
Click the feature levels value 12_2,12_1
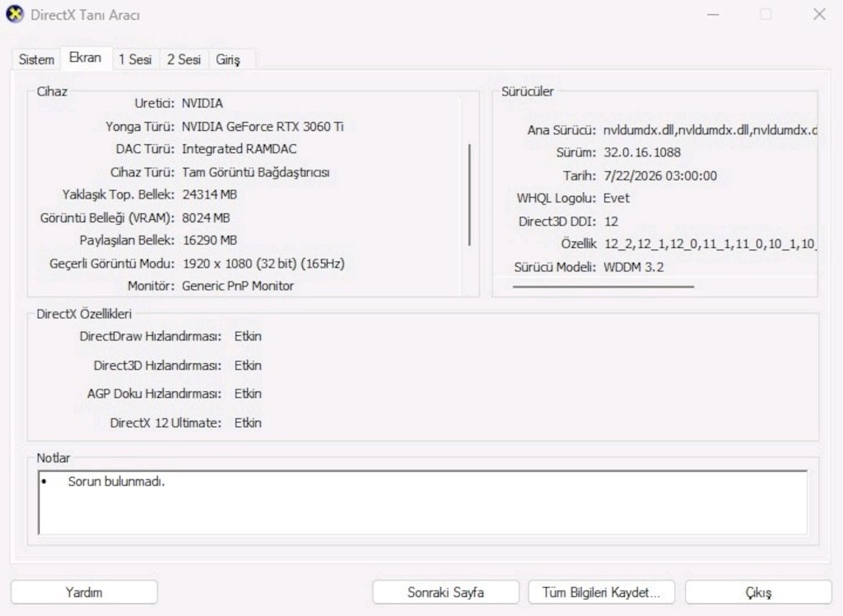click(x=710, y=245)
